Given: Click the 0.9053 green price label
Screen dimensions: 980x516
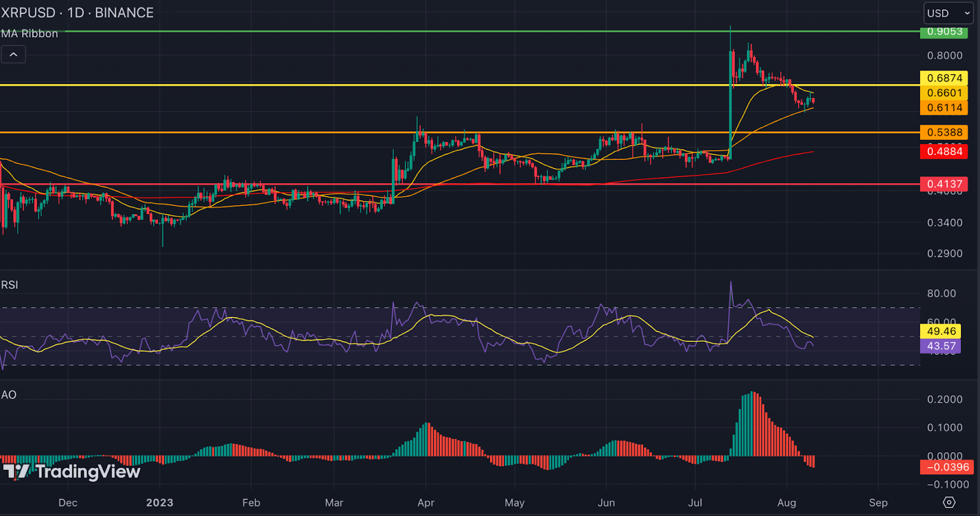Looking at the screenshot, I should click(x=944, y=32).
